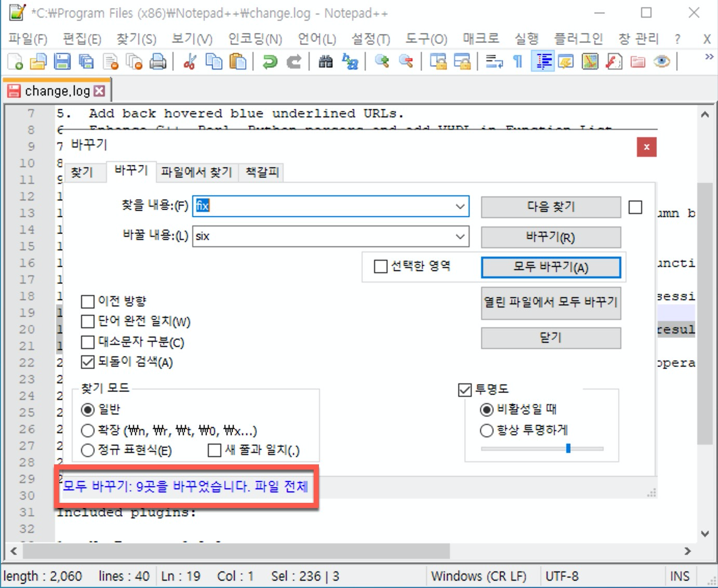718x588 pixels.
Task: Uncheck the 되돌이 검색(A) checkbox
Action: (x=88, y=362)
